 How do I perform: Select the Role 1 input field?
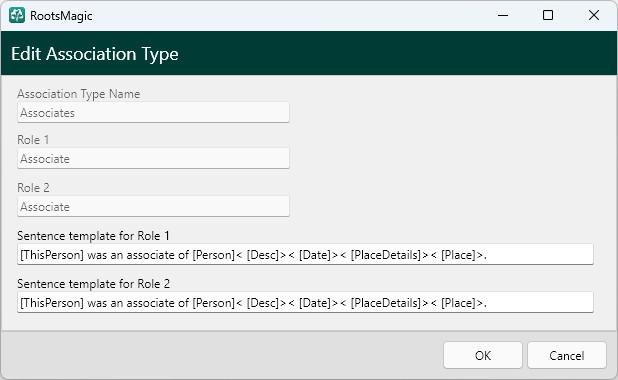point(153,158)
